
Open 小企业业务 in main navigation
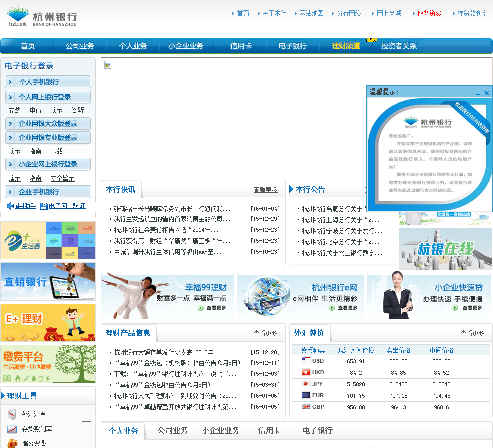pos(186,46)
